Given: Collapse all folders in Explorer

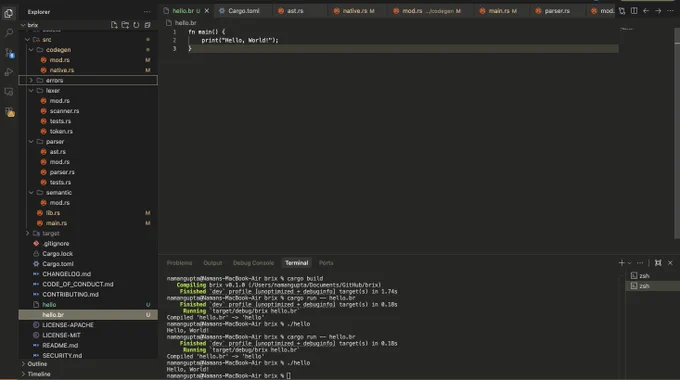Looking at the screenshot, I should point(147,25).
